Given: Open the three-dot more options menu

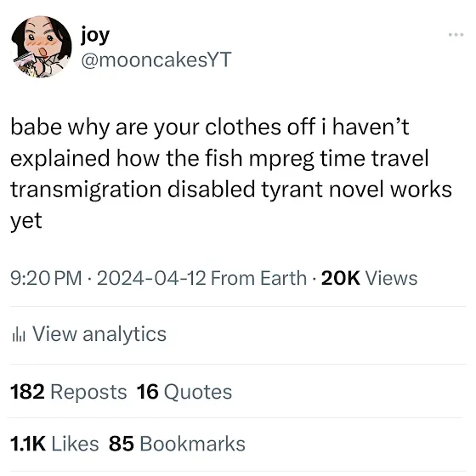Looking at the screenshot, I should [456, 35].
